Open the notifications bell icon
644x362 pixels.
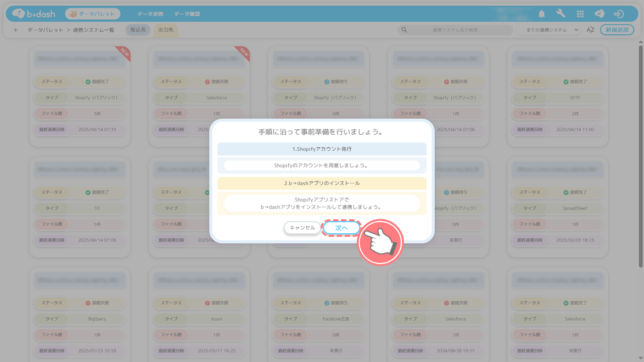coord(542,14)
